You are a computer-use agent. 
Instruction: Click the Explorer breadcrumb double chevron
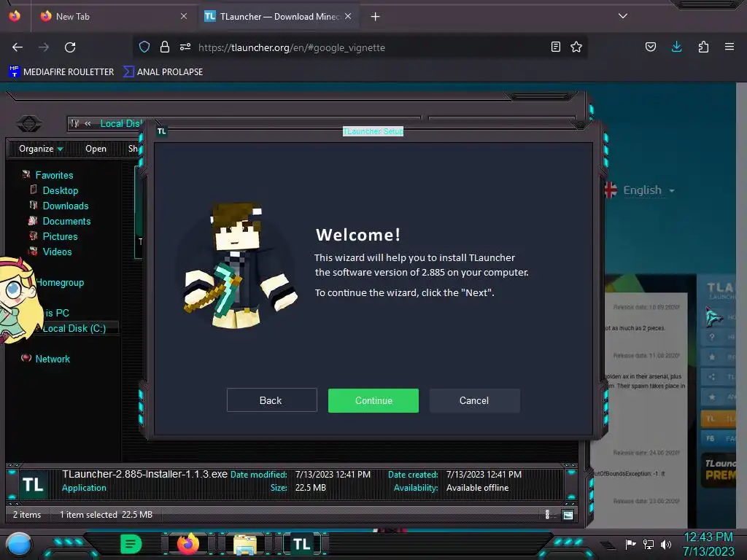pos(88,124)
